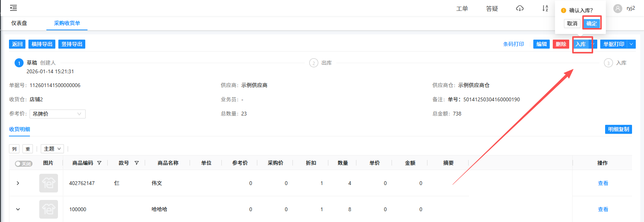Click the ryj2 username text
644x222 pixels.
(x=631, y=8)
